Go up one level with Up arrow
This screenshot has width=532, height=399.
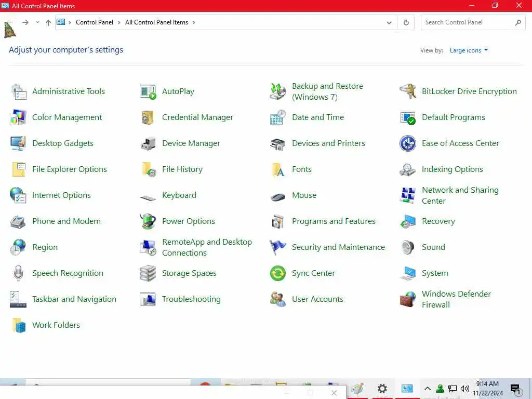coord(48,23)
